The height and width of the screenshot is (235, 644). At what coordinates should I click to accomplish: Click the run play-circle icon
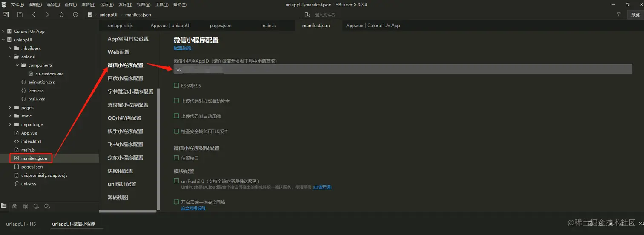coord(75,14)
